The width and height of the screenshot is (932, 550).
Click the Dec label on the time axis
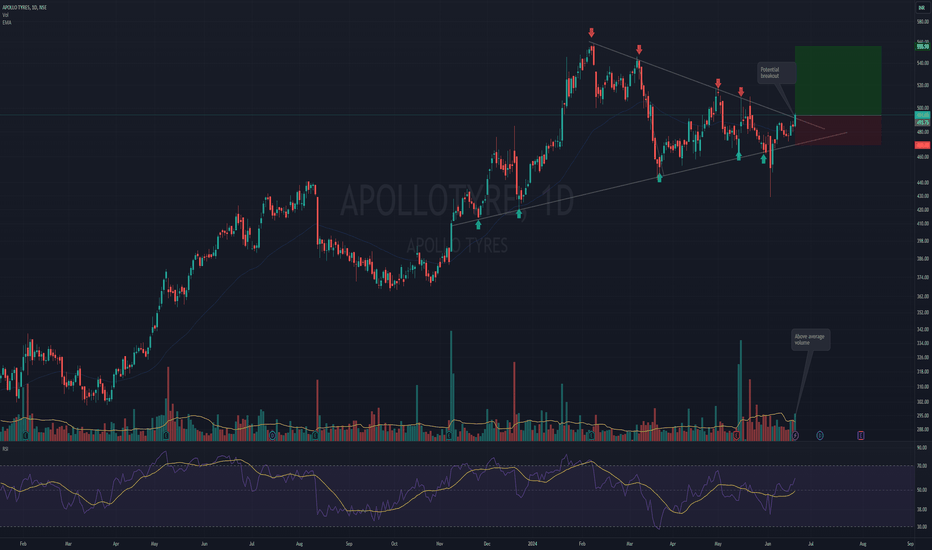[x=487, y=543]
